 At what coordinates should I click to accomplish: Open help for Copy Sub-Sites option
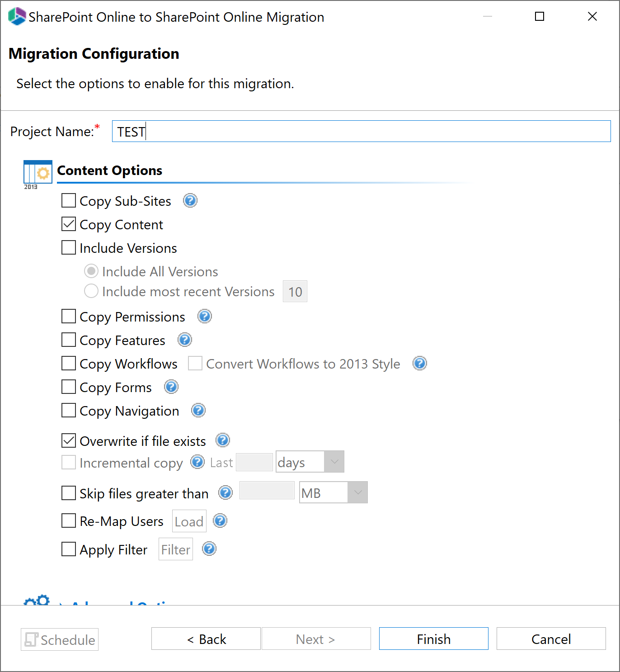click(190, 201)
